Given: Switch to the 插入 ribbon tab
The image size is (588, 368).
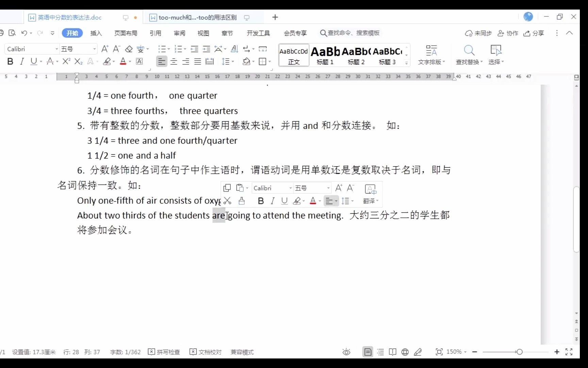Looking at the screenshot, I should click(96, 33).
